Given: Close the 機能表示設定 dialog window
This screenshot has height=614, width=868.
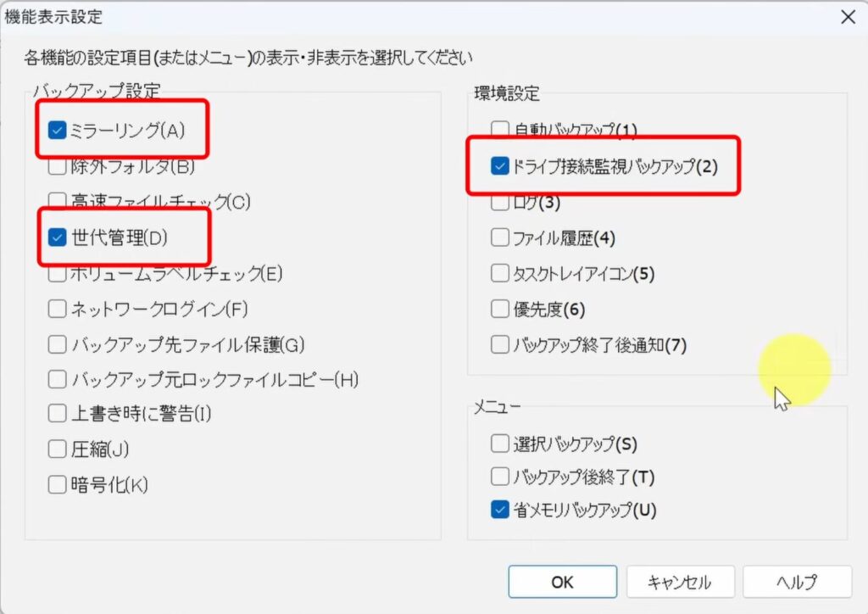Looking at the screenshot, I should (845, 16).
